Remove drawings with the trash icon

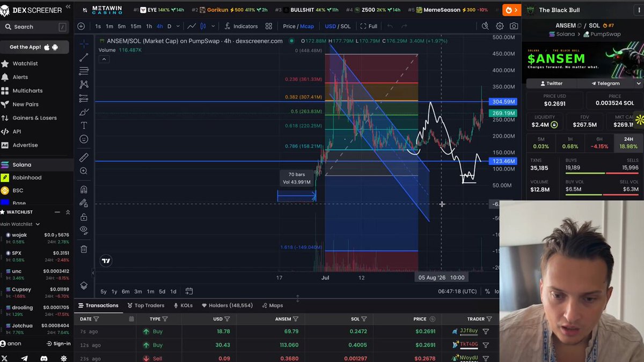coord(84,249)
